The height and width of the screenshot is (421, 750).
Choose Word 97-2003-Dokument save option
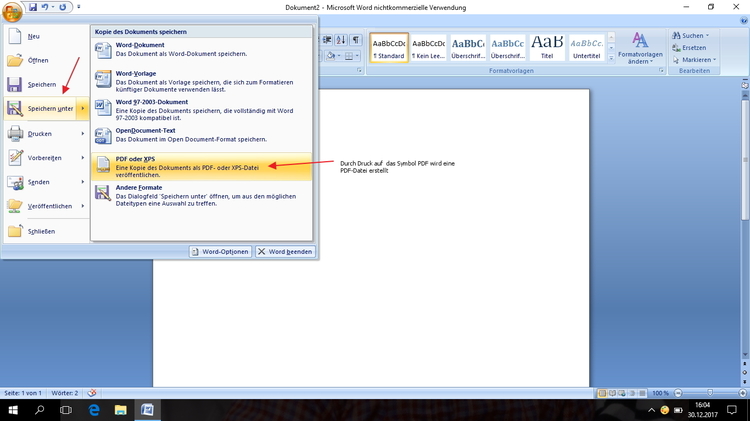[201, 110]
